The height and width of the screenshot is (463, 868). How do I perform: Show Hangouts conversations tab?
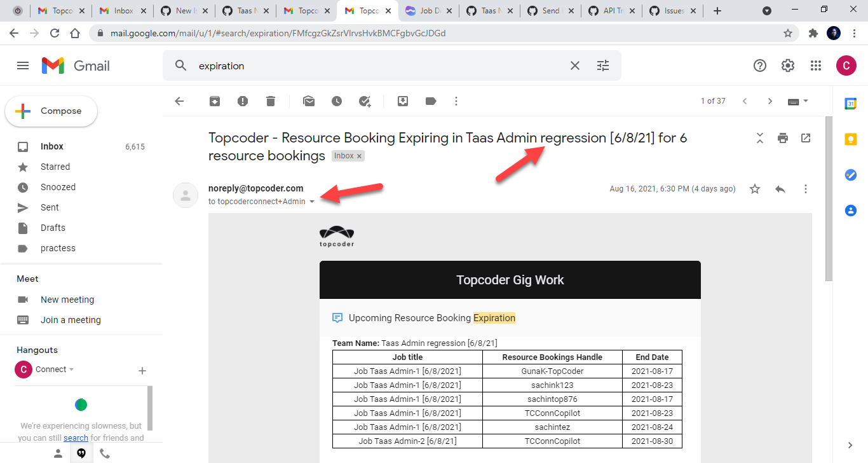point(81,453)
